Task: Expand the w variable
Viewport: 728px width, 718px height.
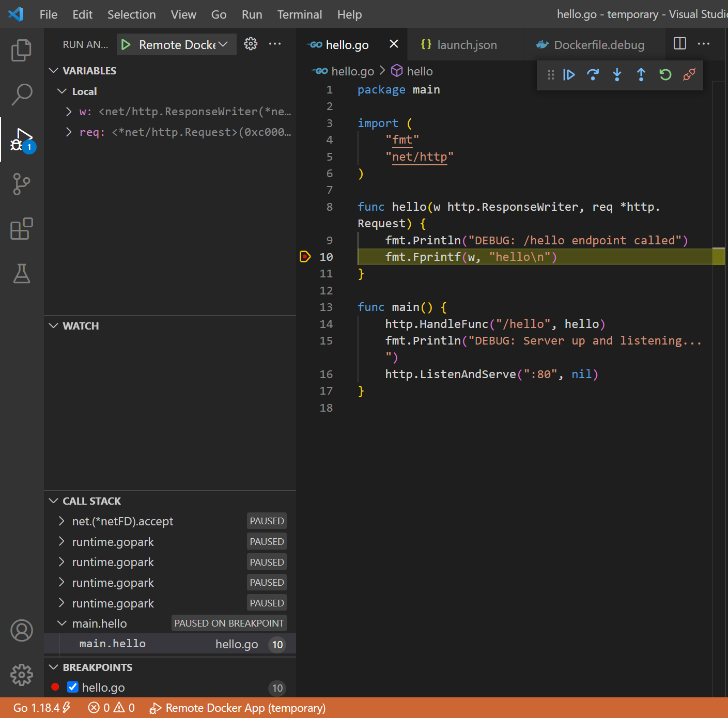Action: tap(69, 112)
